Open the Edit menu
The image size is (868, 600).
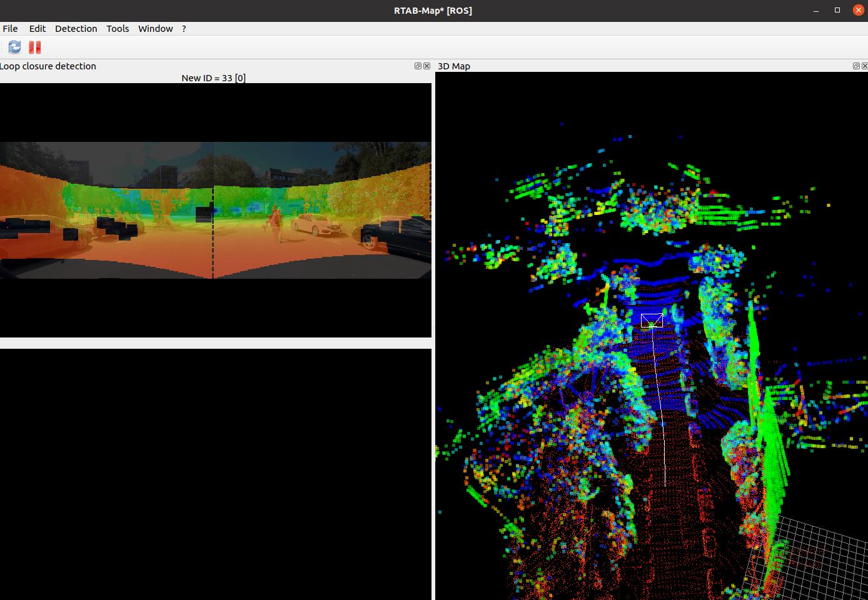[x=38, y=29]
